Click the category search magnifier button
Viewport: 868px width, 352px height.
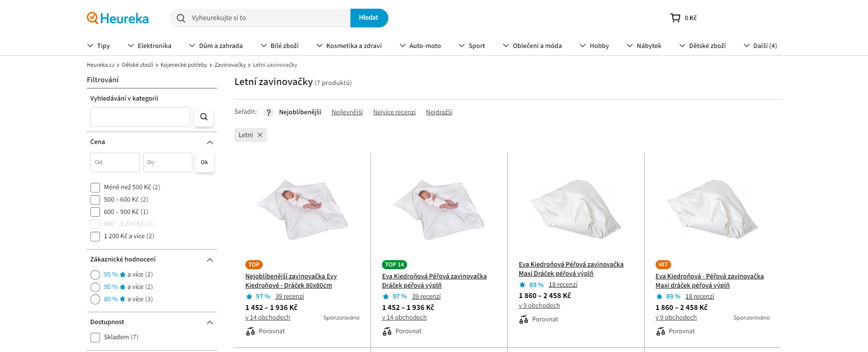coord(204,117)
